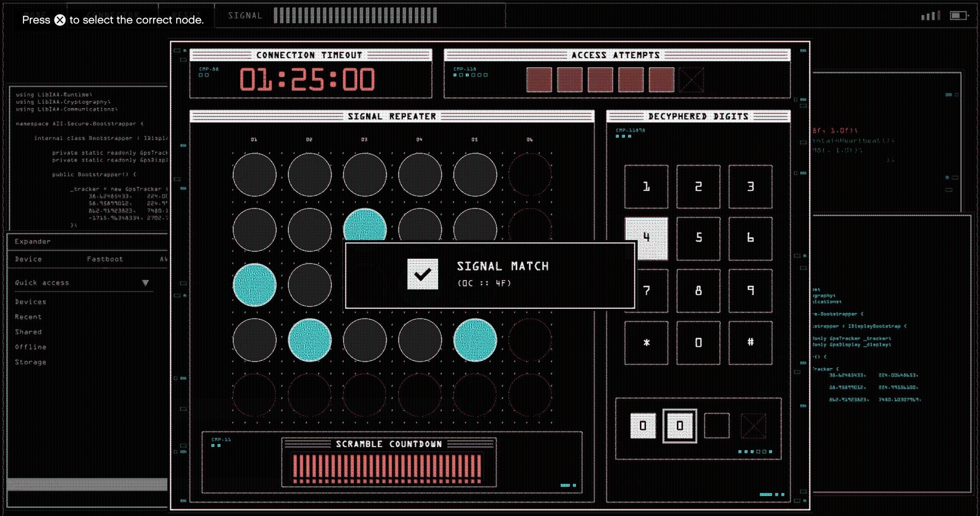Click the keypad asterisk button

[x=646, y=343]
